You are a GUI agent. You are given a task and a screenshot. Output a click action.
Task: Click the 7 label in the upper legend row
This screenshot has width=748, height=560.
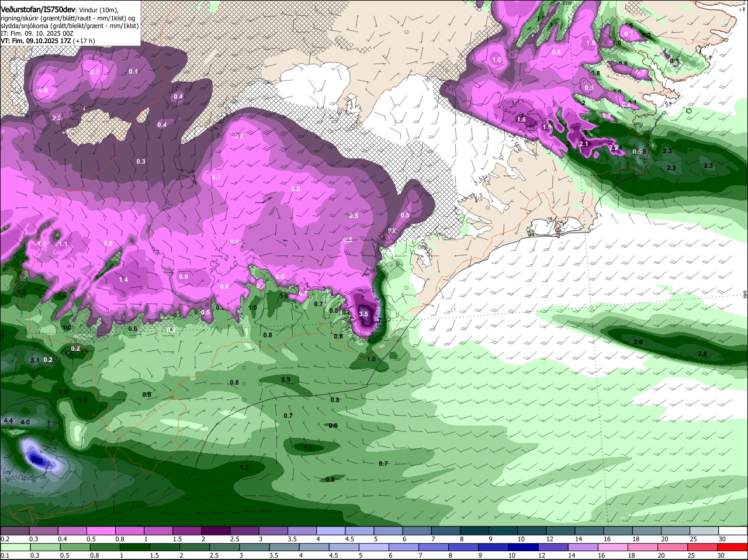coord(432,538)
